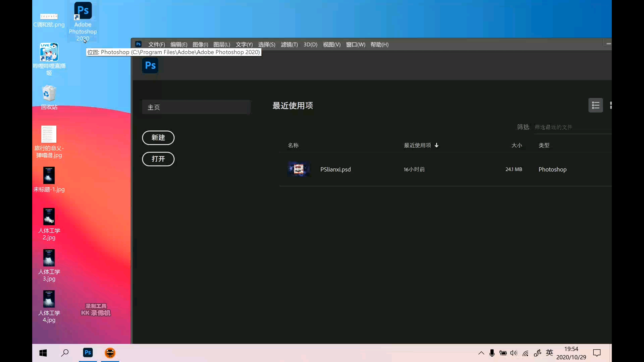Click 新建 button to create new file
The width and height of the screenshot is (644, 362).
tap(158, 137)
